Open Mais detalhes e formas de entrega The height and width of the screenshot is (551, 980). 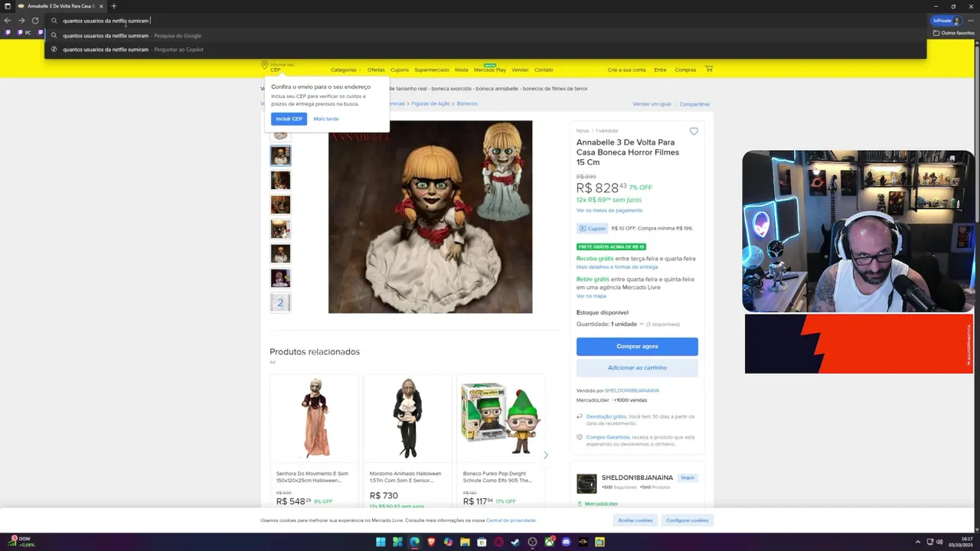point(617,267)
